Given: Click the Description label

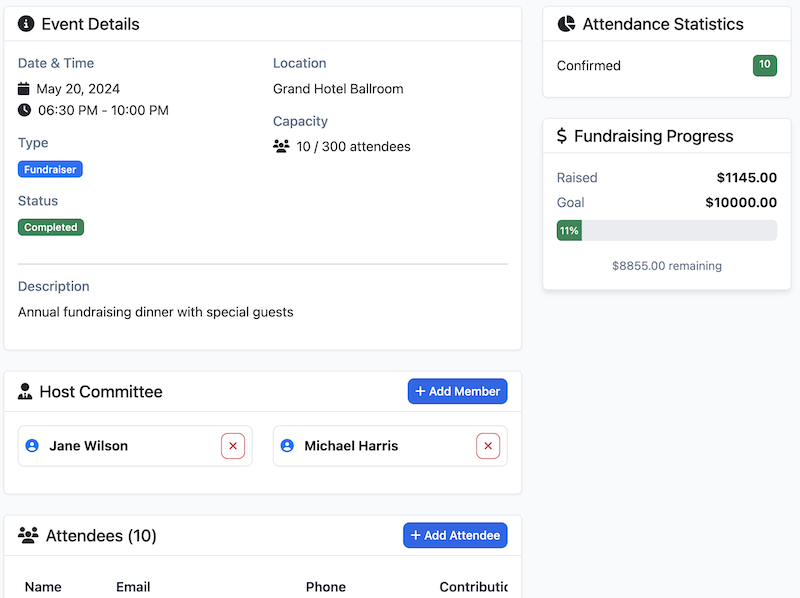Looking at the screenshot, I should [x=54, y=286].
